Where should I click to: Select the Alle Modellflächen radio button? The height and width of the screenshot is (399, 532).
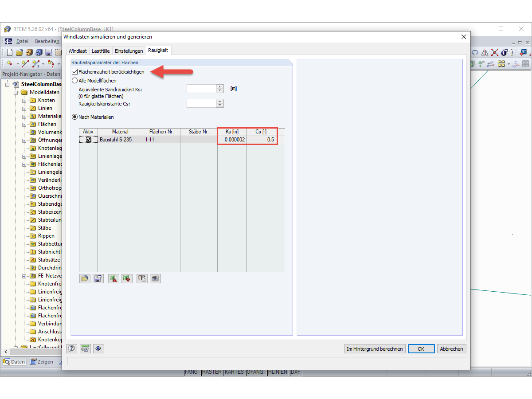click(74, 81)
